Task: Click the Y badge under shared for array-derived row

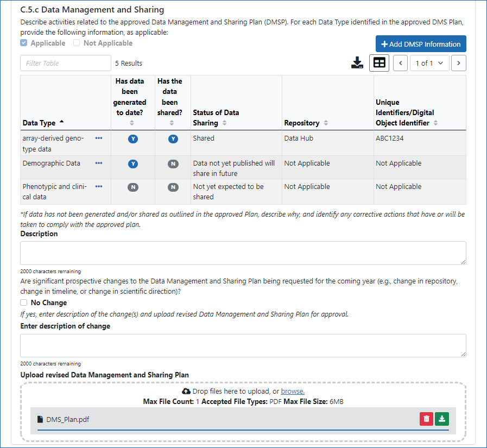Action: [173, 139]
